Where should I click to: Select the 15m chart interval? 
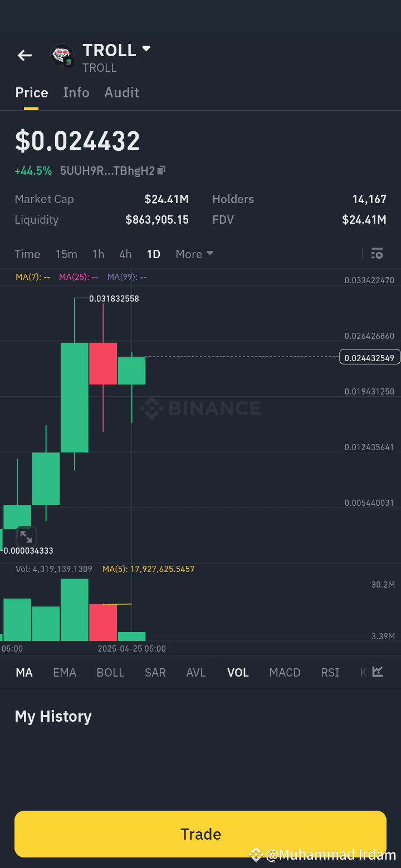66,254
